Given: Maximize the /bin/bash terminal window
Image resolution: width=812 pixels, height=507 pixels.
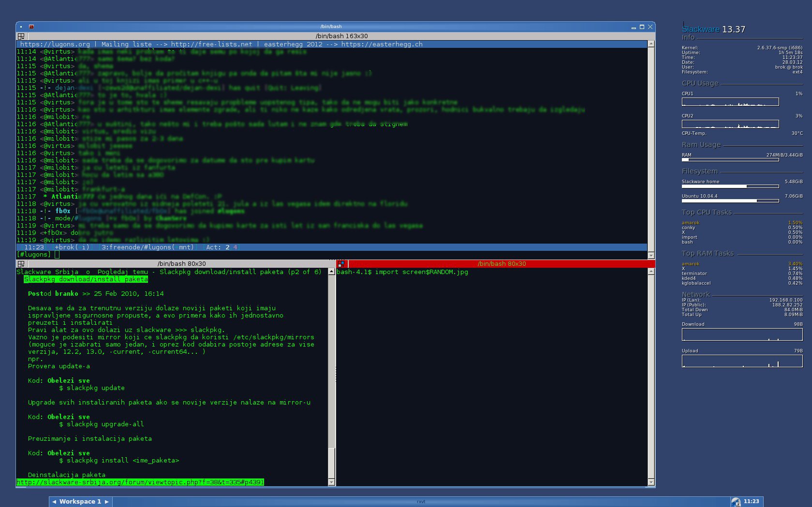Looking at the screenshot, I should (x=642, y=27).
